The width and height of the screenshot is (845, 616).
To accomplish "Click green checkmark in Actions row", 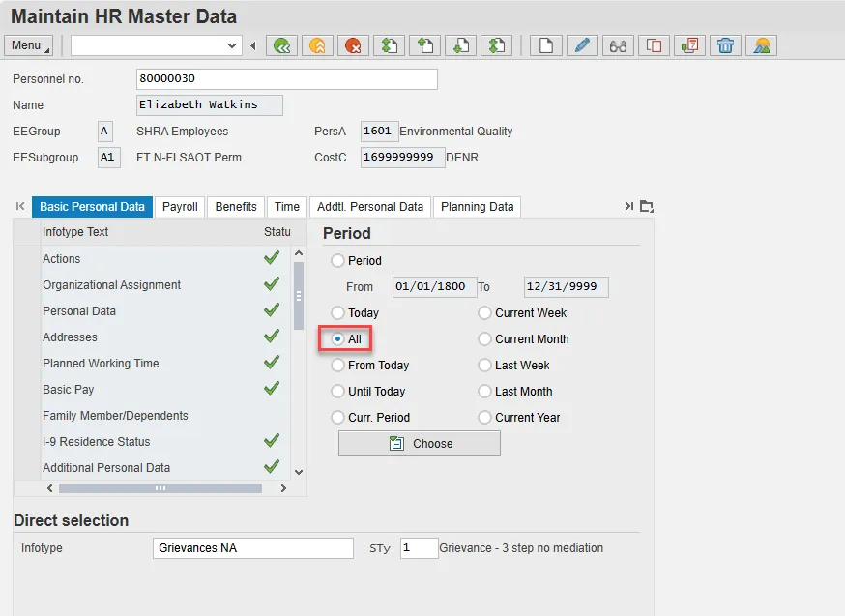I will click(272, 258).
